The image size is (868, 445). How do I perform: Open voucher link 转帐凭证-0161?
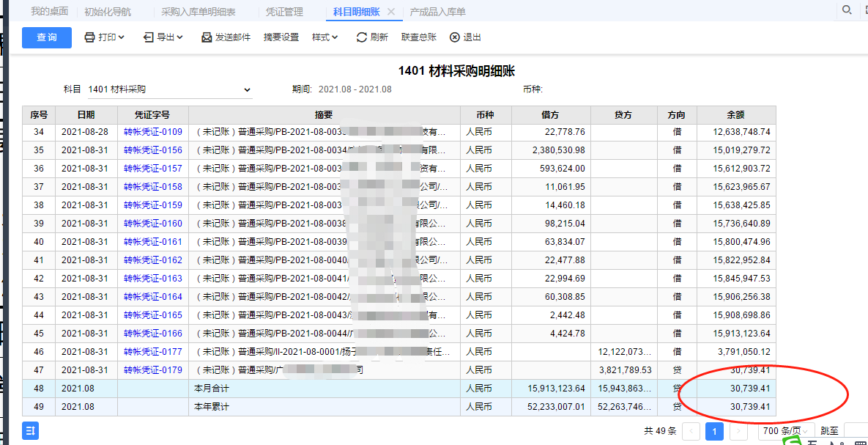[153, 242]
